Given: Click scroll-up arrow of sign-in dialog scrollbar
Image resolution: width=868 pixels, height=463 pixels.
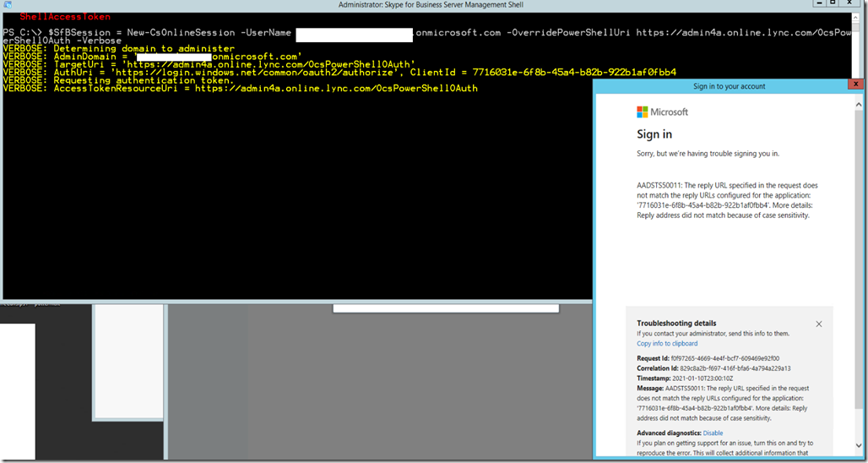Looking at the screenshot, I should (x=859, y=105).
